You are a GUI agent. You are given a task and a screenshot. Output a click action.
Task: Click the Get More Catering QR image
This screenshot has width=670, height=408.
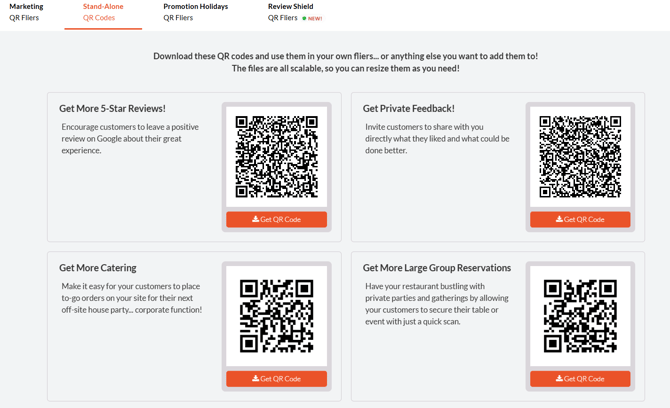(276, 316)
